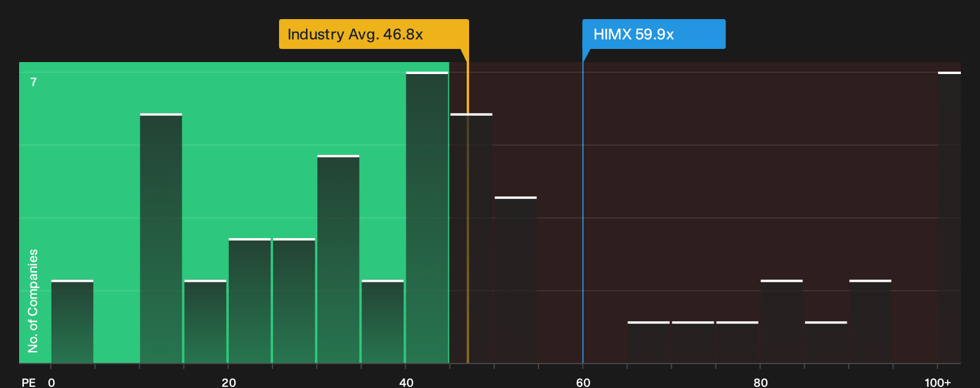This screenshot has width=980, height=388.
Task: Select the tall bar at PE 10–15
Action: pyautogui.click(x=161, y=238)
